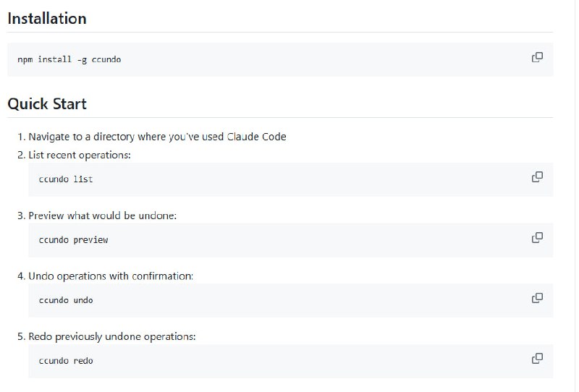Click the 'ccundo preview' code text
This screenshot has width=579, height=392.
coord(73,239)
